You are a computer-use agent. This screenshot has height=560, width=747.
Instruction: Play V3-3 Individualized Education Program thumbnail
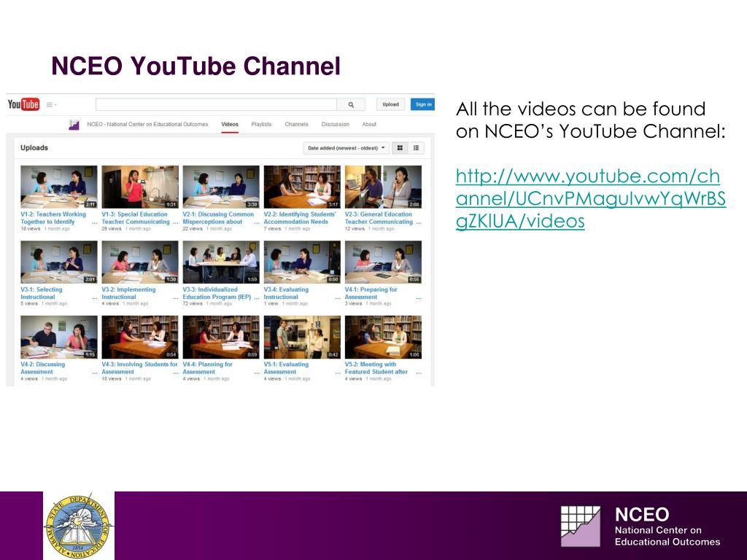click(221, 262)
